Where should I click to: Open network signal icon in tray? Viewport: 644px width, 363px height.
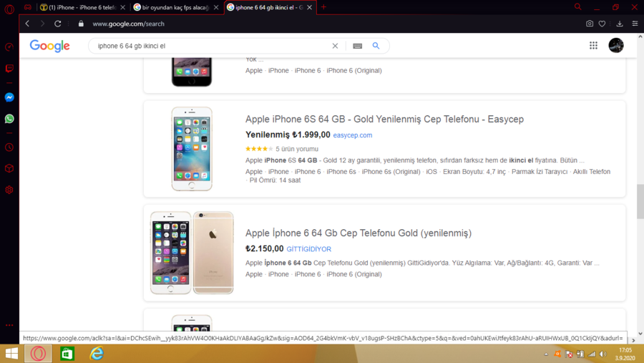point(592,354)
